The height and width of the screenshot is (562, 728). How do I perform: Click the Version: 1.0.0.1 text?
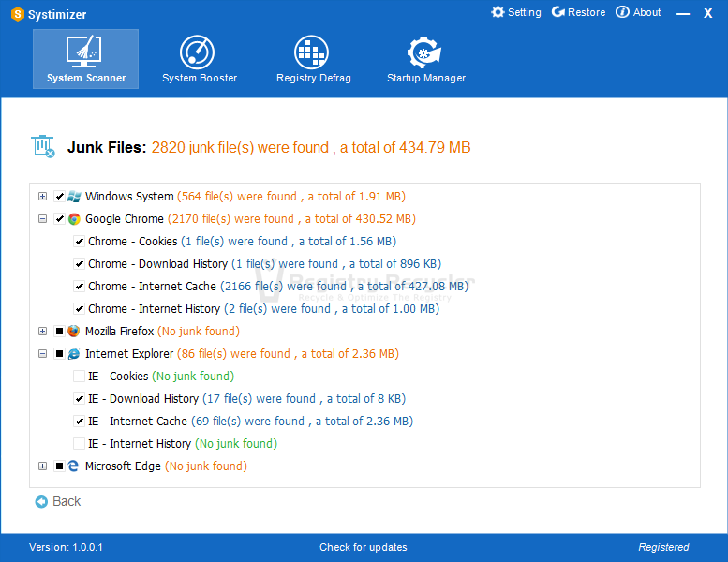(66, 547)
